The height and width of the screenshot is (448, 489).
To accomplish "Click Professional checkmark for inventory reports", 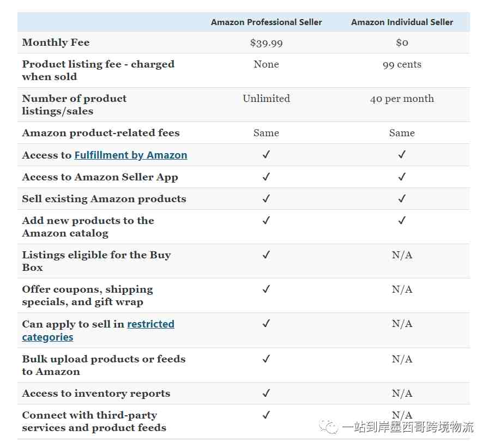I will [x=267, y=393].
